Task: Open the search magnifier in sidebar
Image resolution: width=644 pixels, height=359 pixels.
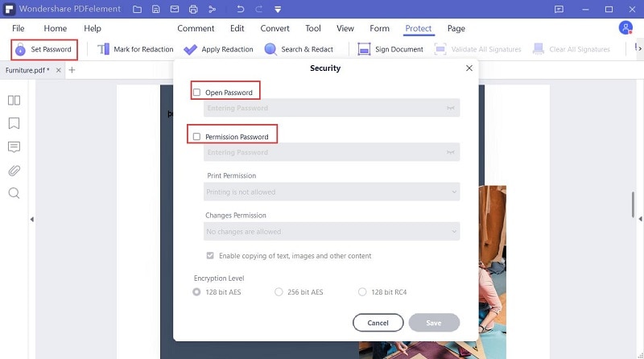Action: (14, 194)
